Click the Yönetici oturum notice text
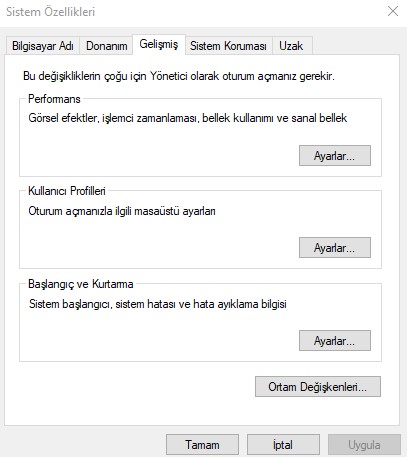 pos(179,76)
